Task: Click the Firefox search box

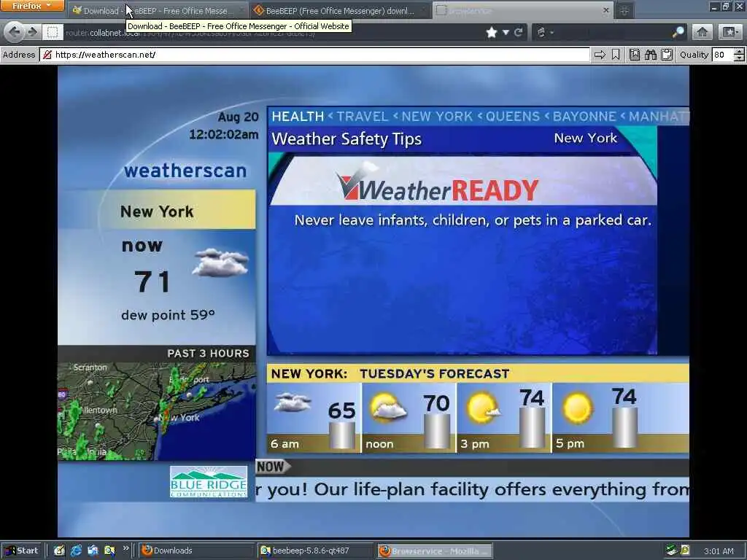Action: point(612,32)
